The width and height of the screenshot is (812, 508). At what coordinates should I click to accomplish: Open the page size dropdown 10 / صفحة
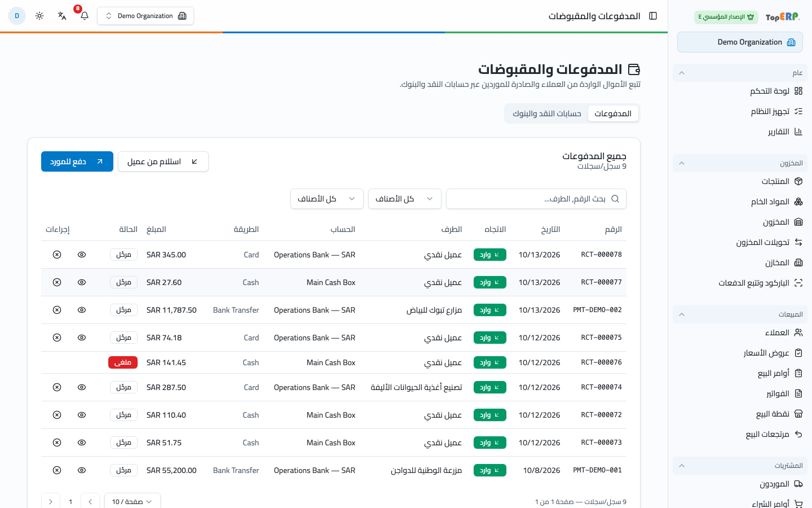pyautogui.click(x=133, y=502)
